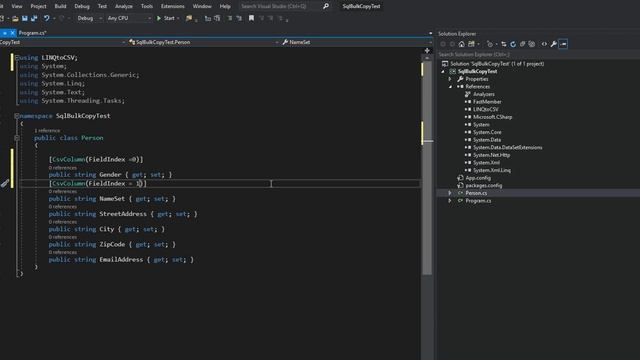Click the find-in-files toolbar icon after Start
The height and width of the screenshot is (360, 640).
click(189, 18)
